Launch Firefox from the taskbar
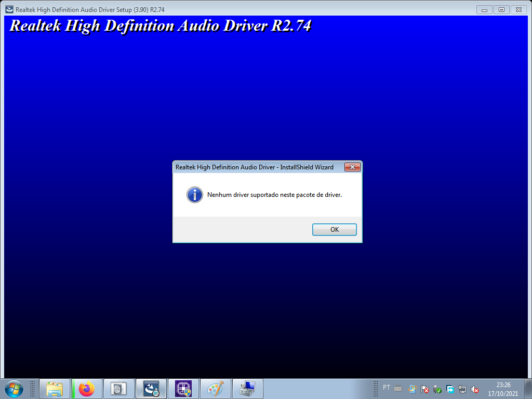 click(x=87, y=389)
